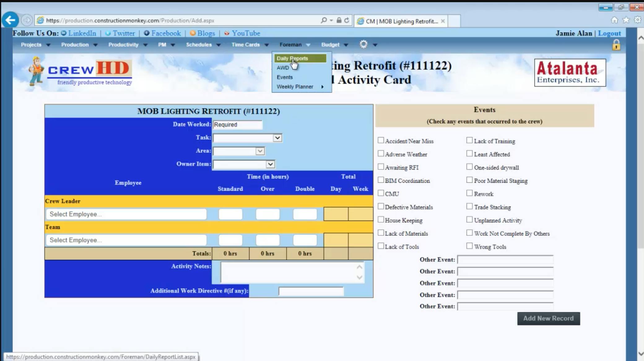This screenshot has width=644, height=361.
Task: Select the Blogs RSS icon
Action: click(193, 33)
